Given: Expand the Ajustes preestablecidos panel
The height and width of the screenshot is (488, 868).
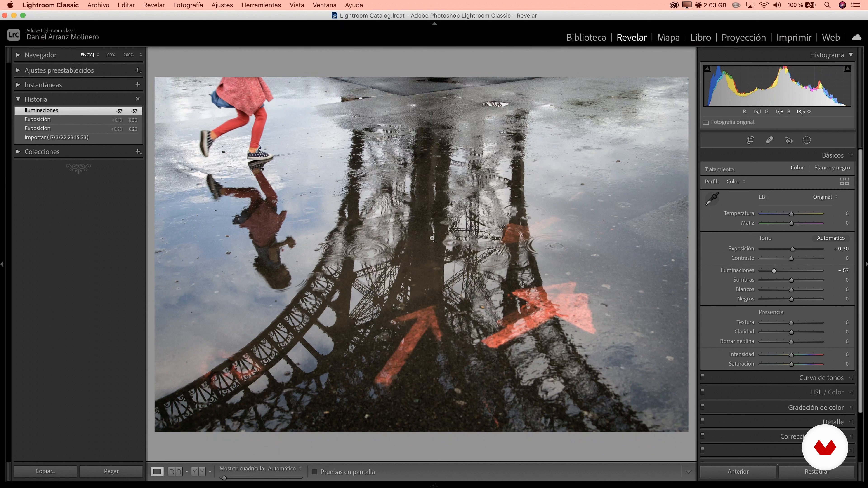Looking at the screenshot, I should [x=18, y=70].
